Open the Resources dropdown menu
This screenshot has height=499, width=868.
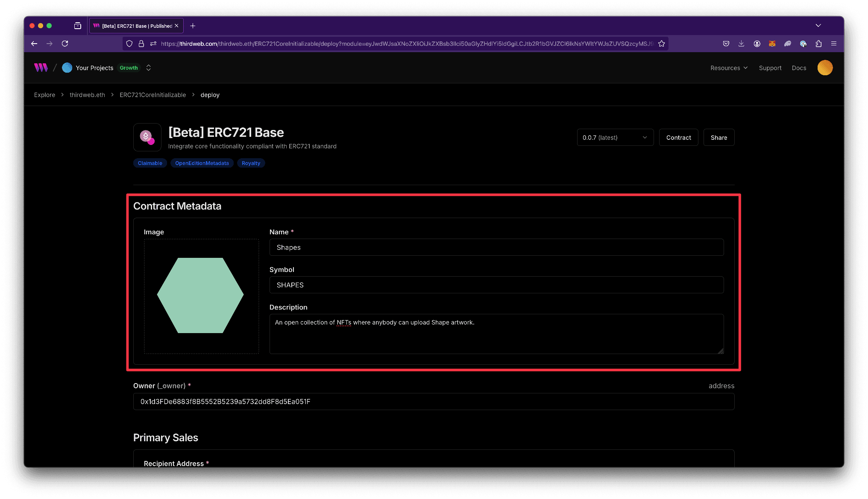(728, 68)
